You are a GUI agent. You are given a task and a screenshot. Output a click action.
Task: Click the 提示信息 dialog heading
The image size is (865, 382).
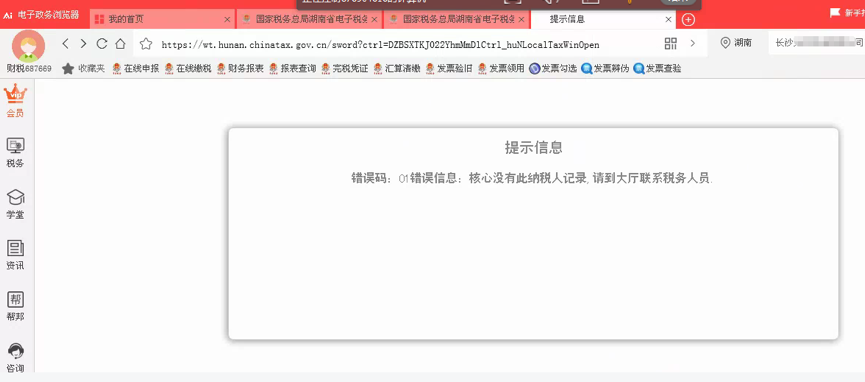(533, 147)
